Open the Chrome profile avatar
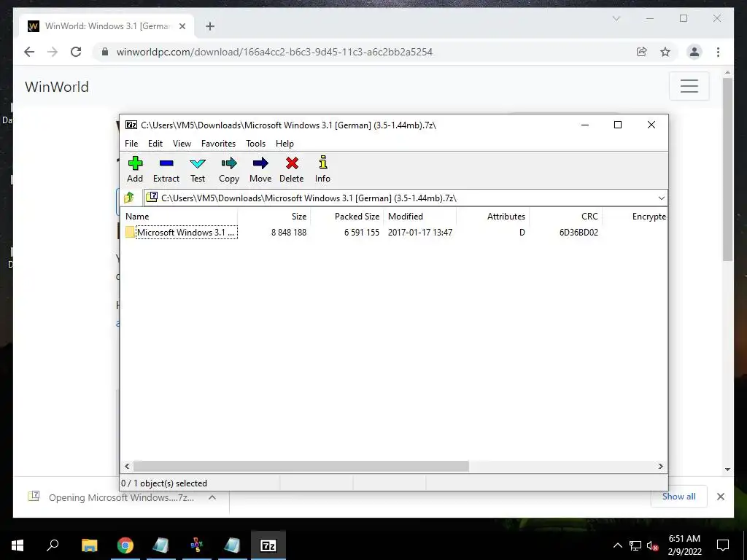This screenshot has height=560, width=747. pos(694,52)
